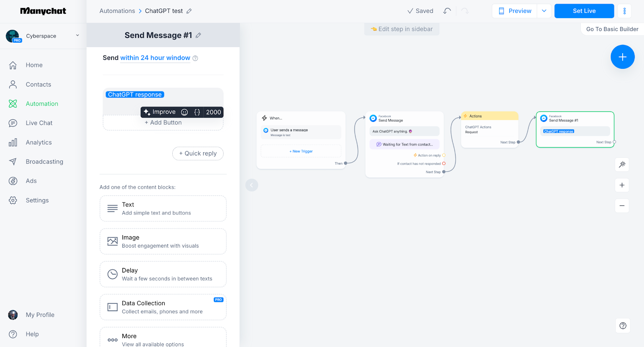This screenshot has height=347, width=644.
Task: Click the blue plus add step button
Action: 622,57
